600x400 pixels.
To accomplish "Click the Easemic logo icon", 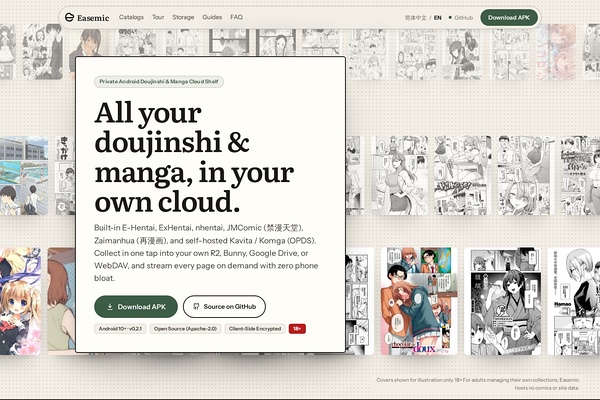I will (69, 17).
